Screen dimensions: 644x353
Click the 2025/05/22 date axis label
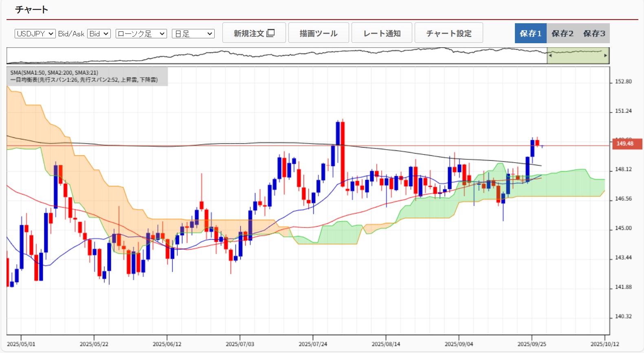pyautogui.click(x=94, y=344)
